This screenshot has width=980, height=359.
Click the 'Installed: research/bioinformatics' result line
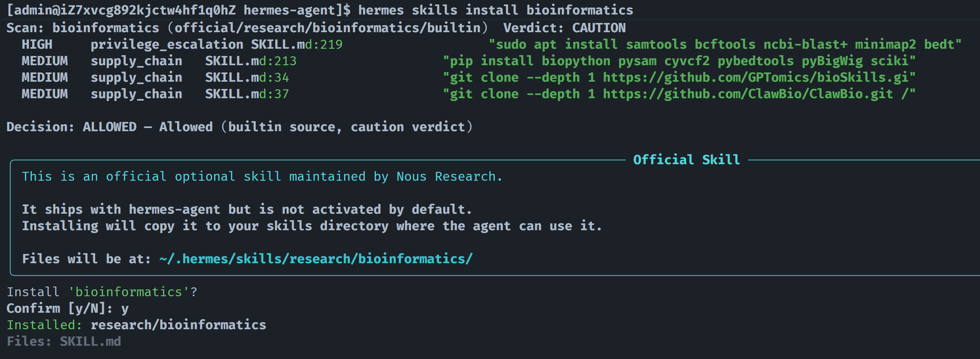click(136, 325)
